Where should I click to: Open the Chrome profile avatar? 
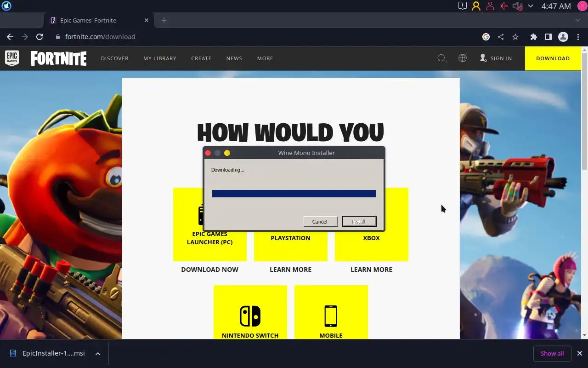click(x=563, y=37)
